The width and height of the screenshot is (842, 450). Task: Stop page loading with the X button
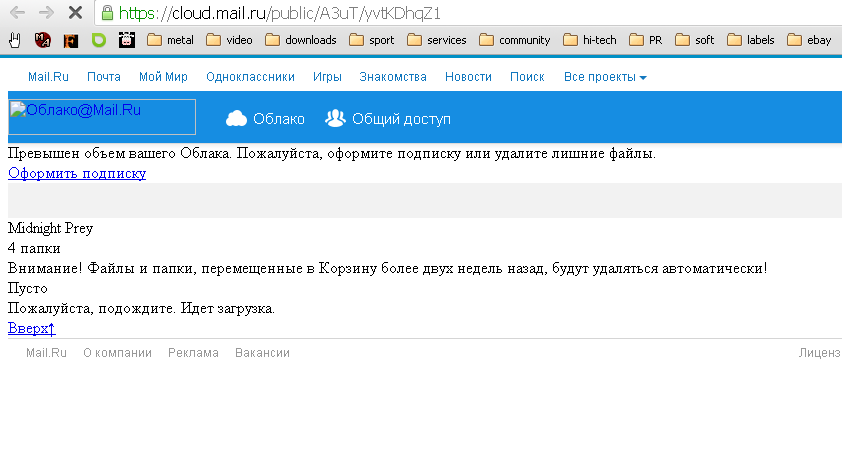tap(76, 12)
